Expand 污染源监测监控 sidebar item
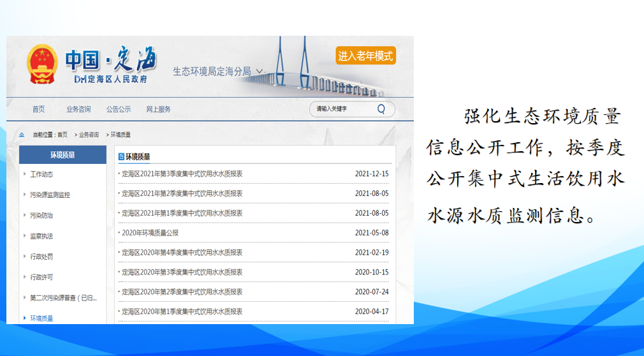Image resolution: width=644 pixels, height=356 pixels. pyautogui.click(x=50, y=195)
